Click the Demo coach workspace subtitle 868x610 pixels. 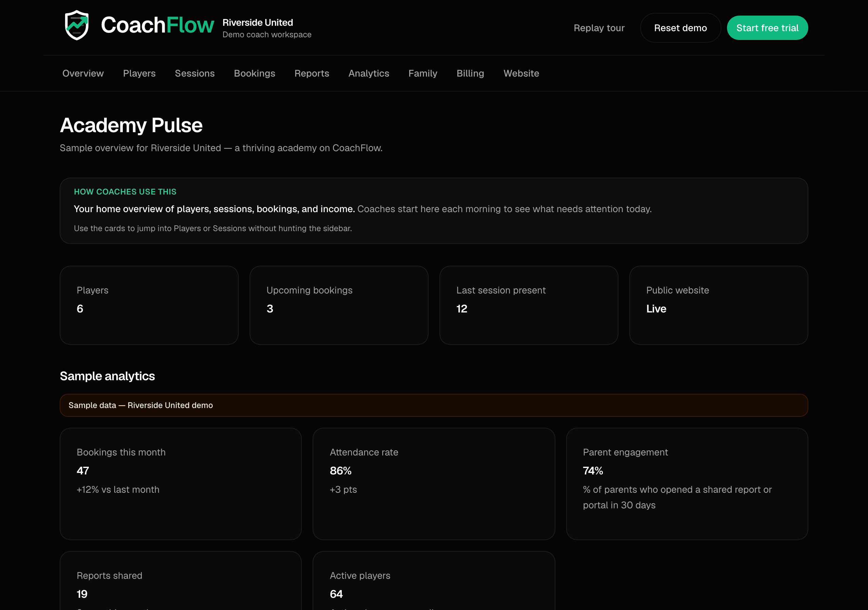(267, 35)
